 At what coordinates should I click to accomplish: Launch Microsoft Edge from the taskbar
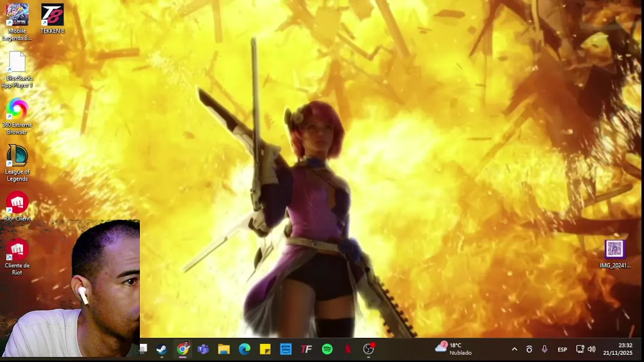245,349
